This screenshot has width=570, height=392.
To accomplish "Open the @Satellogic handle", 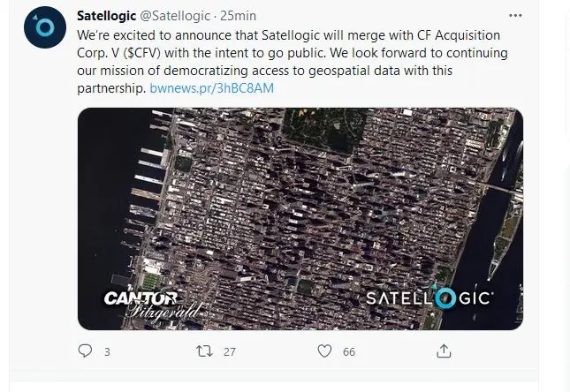I will (x=175, y=16).
